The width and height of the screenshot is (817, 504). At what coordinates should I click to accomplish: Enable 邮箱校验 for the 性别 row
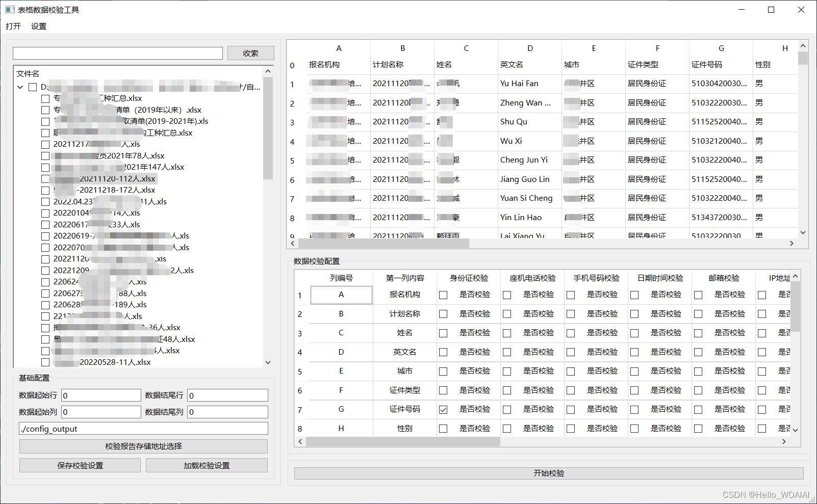pos(698,429)
